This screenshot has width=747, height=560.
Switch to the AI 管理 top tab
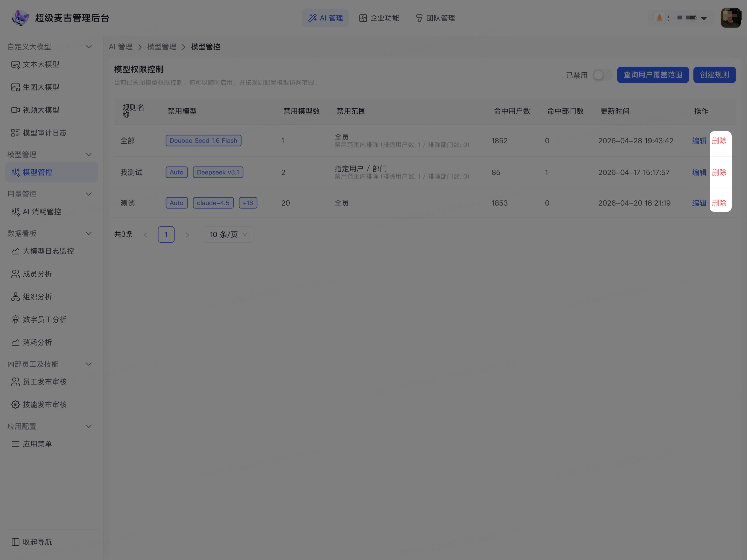pyautogui.click(x=325, y=18)
